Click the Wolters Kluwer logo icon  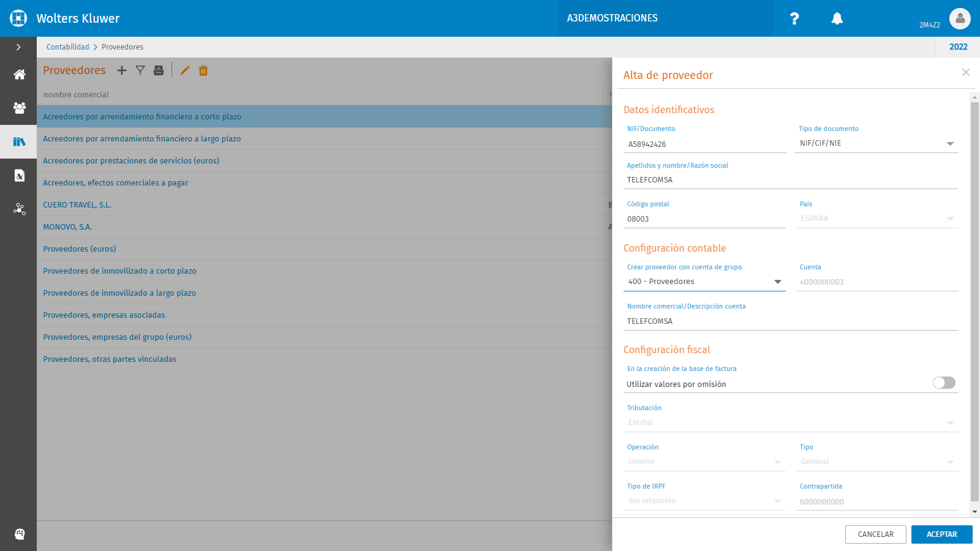pyautogui.click(x=18, y=18)
